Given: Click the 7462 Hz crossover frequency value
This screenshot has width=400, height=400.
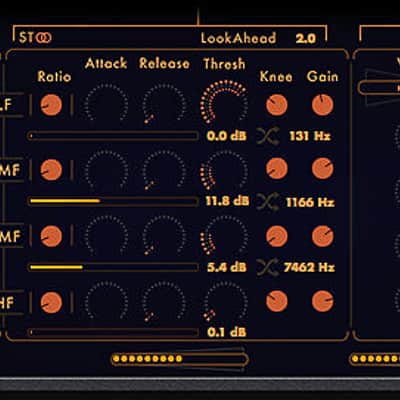Looking at the screenshot, I should (309, 267).
